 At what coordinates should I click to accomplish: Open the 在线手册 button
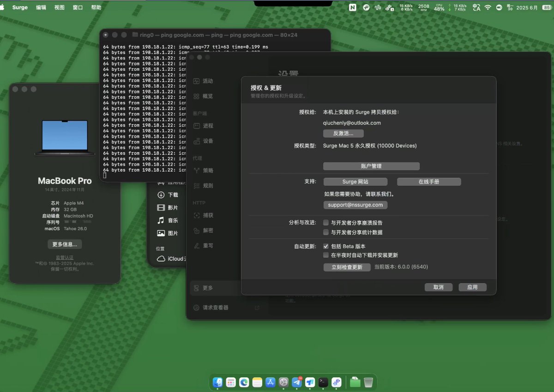click(x=429, y=182)
